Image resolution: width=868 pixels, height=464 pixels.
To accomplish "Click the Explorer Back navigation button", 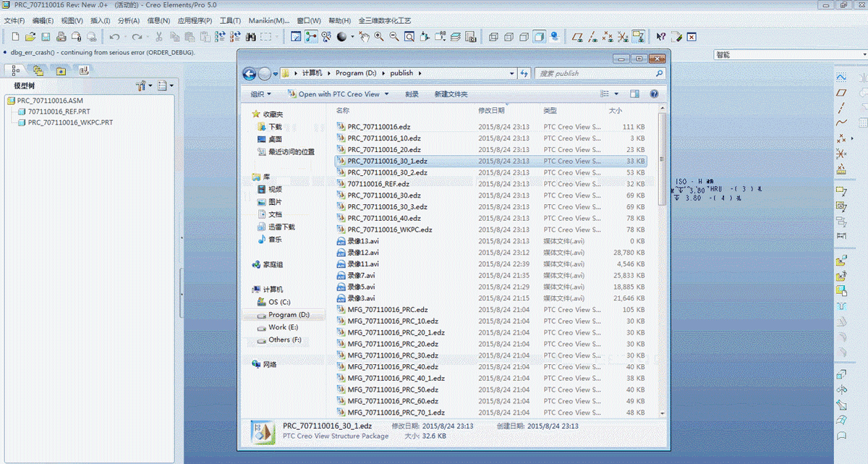I will pyautogui.click(x=250, y=73).
